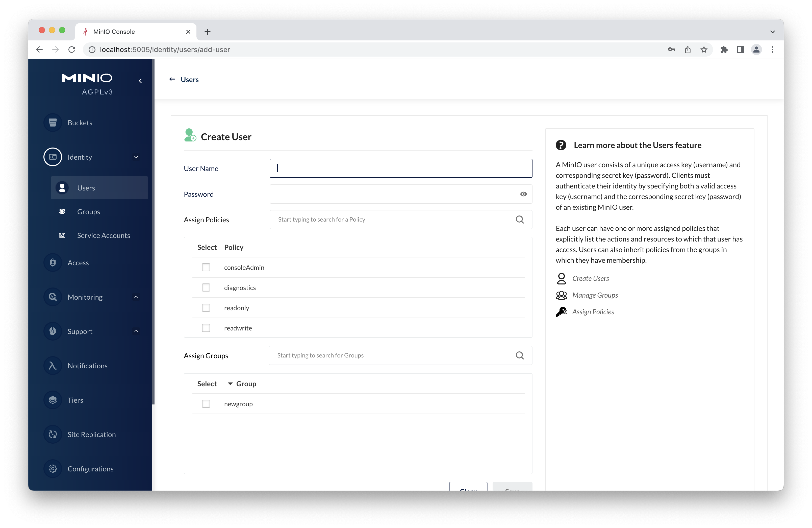Click the Site Replication icon
The width and height of the screenshot is (812, 528).
pos(53,434)
